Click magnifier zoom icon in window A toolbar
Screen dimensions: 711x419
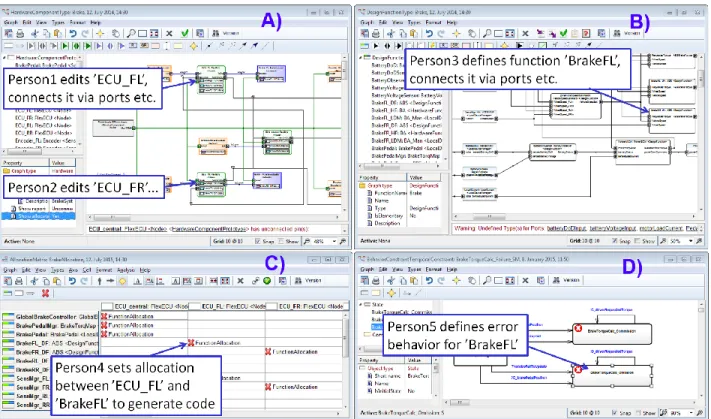click(131, 33)
